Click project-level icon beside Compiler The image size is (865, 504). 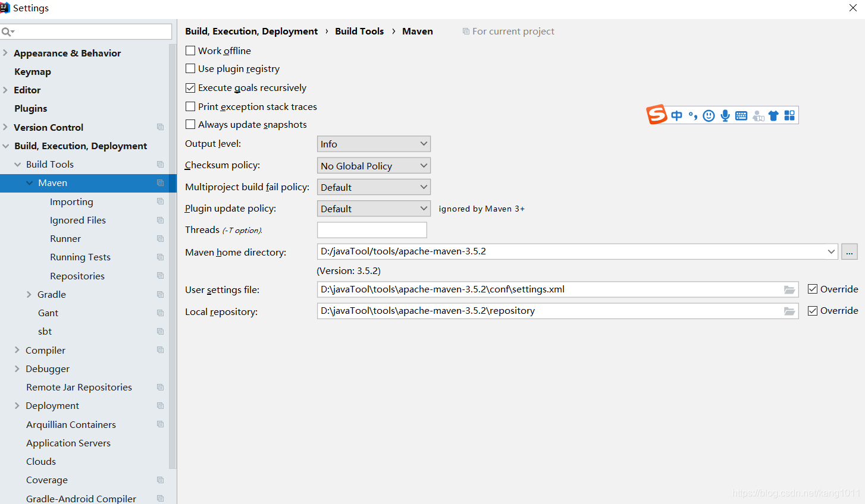tap(160, 350)
